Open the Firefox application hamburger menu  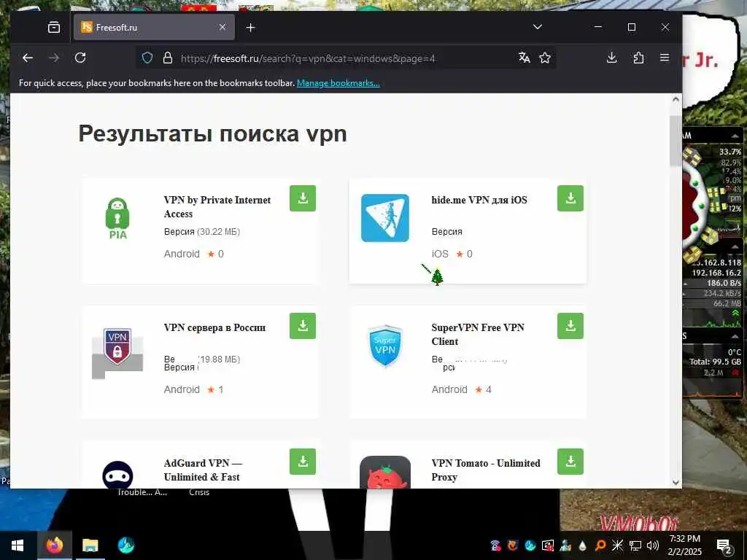pyautogui.click(x=665, y=58)
